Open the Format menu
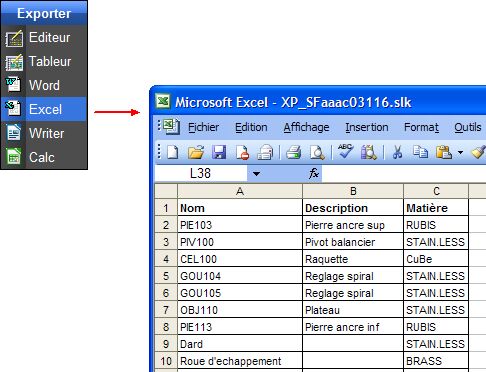 pos(421,127)
